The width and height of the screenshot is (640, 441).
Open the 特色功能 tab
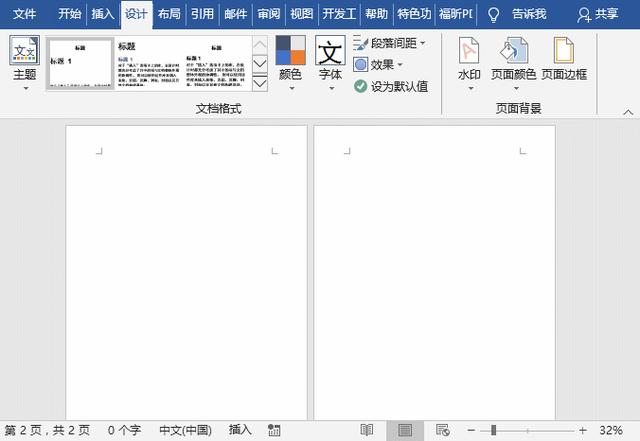point(414,14)
